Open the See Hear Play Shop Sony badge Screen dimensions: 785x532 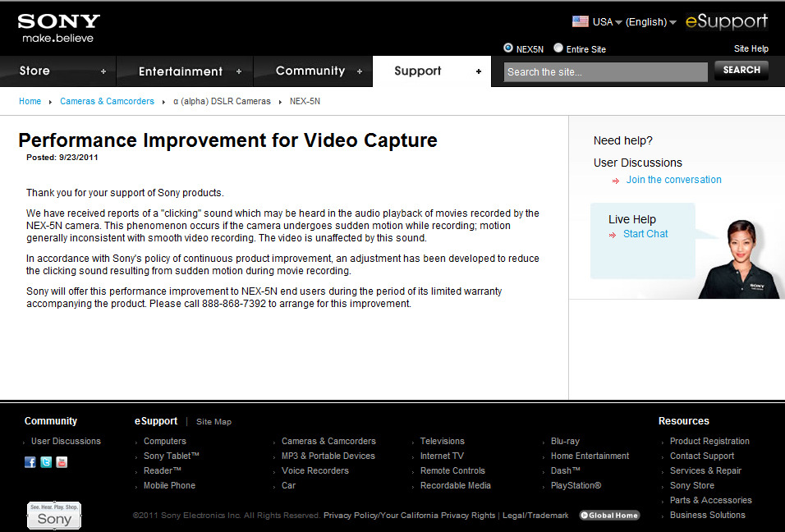pyautogui.click(x=54, y=516)
